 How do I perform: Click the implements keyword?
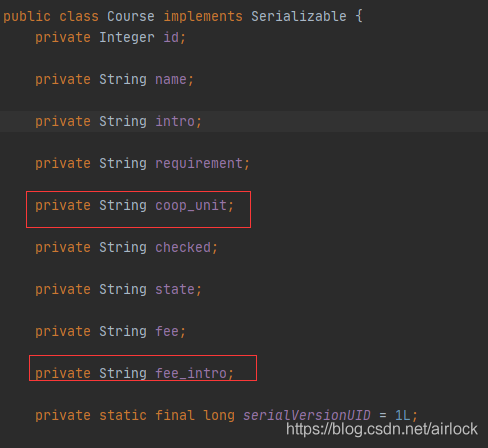203,17
